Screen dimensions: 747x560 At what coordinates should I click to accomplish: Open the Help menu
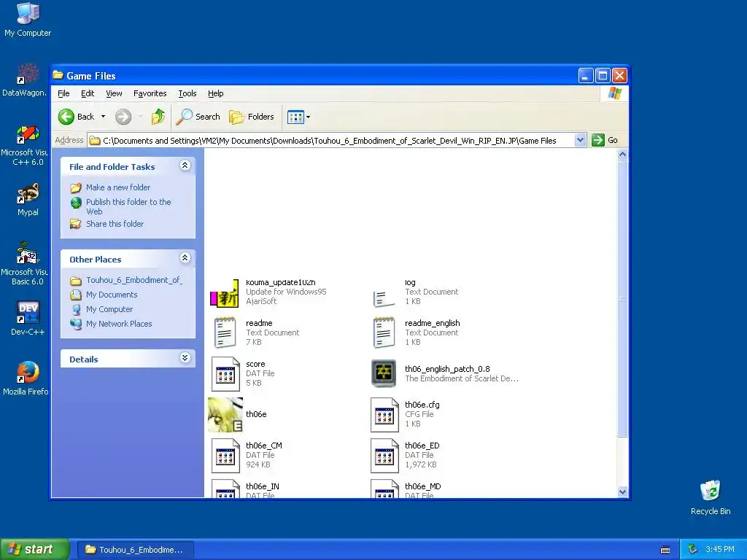tap(215, 93)
